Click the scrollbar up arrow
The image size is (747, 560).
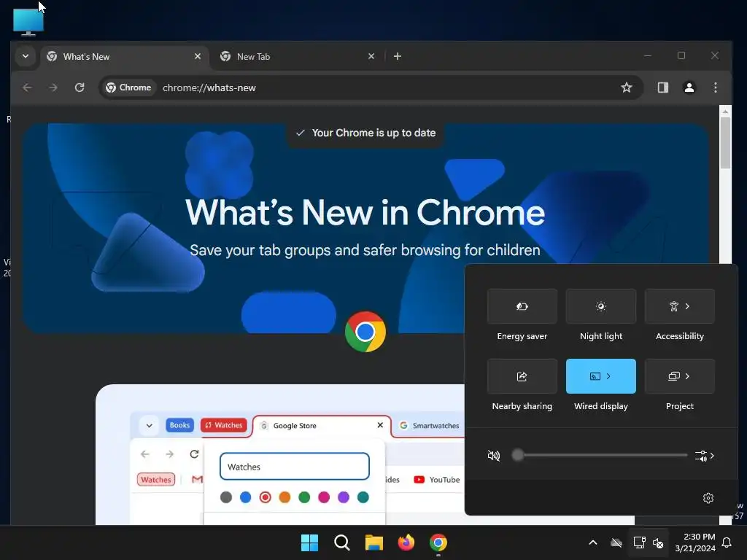click(725, 111)
